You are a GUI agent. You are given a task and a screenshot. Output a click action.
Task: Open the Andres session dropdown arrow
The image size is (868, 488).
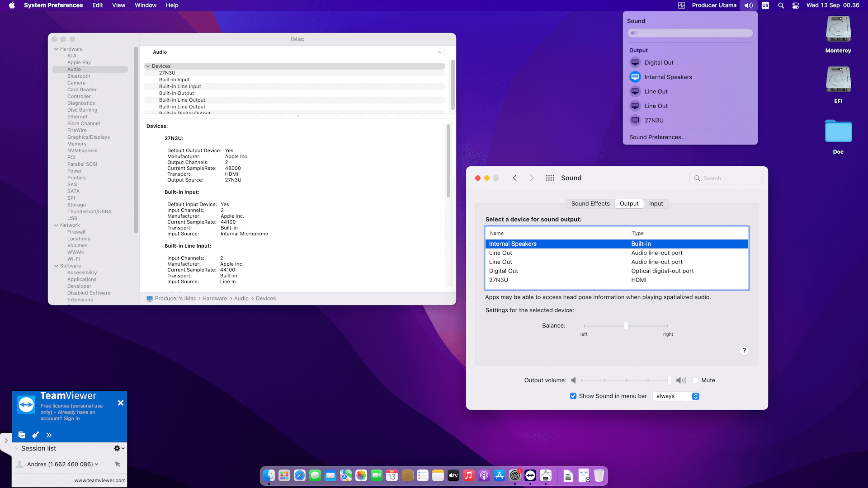[96, 464]
